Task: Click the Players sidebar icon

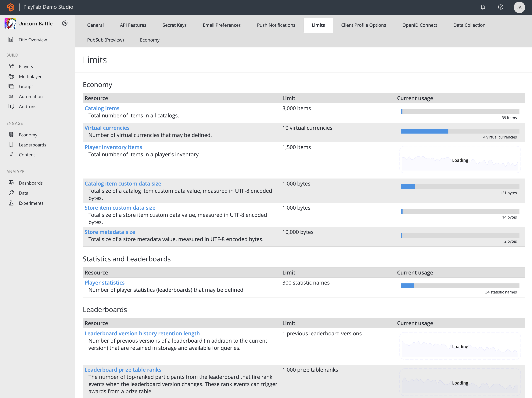Action: [11, 66]
